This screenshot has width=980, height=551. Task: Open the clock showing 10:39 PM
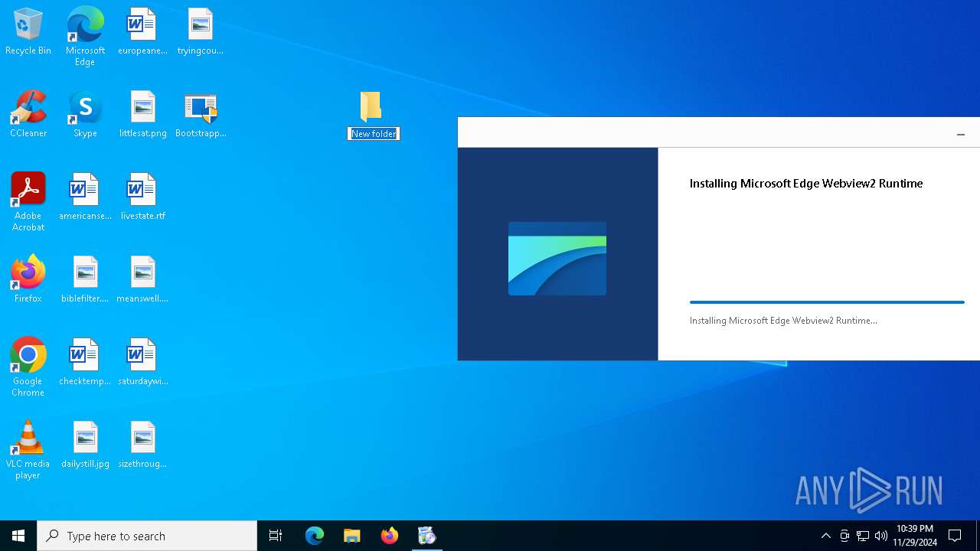pos(915,536)
